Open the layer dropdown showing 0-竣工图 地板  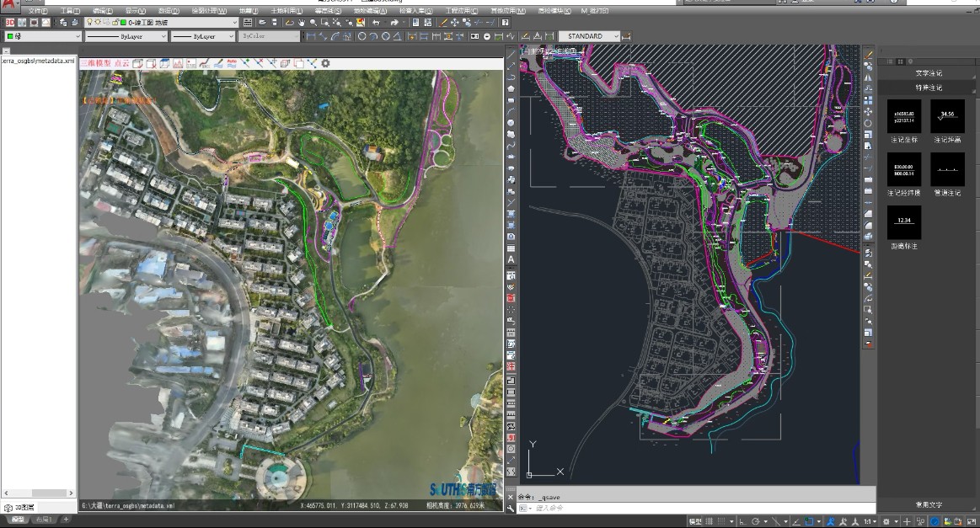(x=161, y=23)
